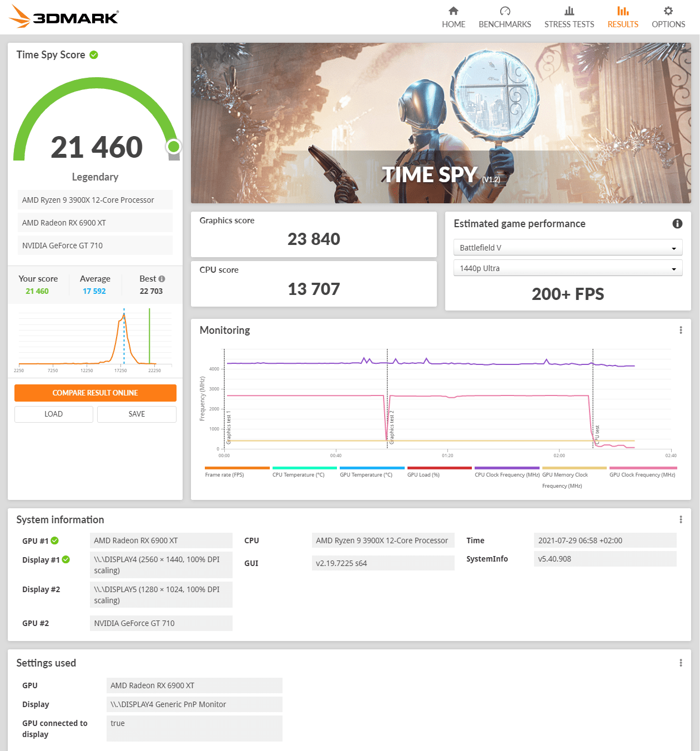
Task: Click the Best score 22 703
Action: pos(151,291)
